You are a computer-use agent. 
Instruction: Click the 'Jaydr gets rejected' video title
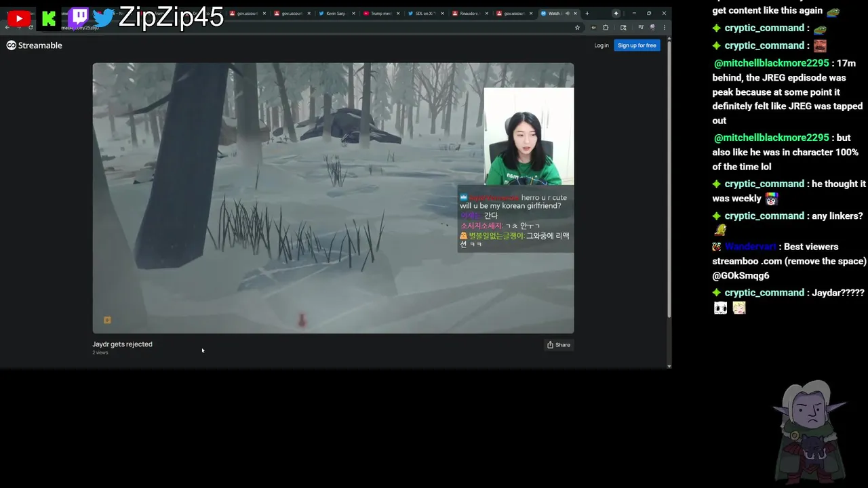[x=123, y=344]
